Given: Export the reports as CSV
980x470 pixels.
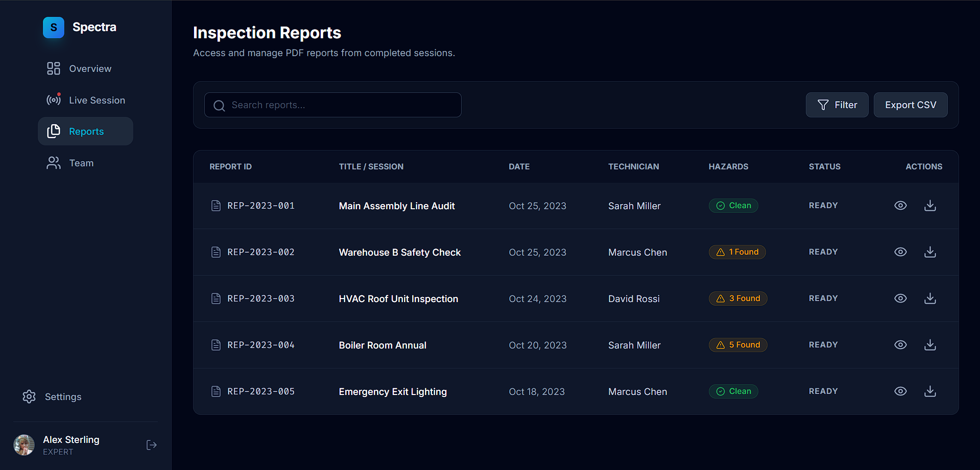Looking at the screenshot, I should point(911,105).
